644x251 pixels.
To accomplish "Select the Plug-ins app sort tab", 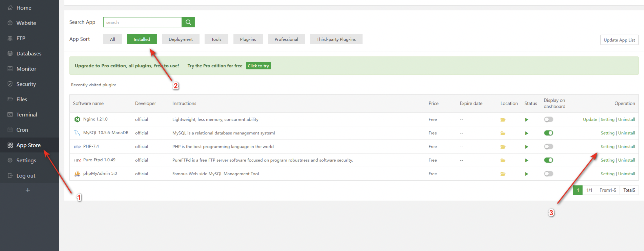I will [248, 39].
